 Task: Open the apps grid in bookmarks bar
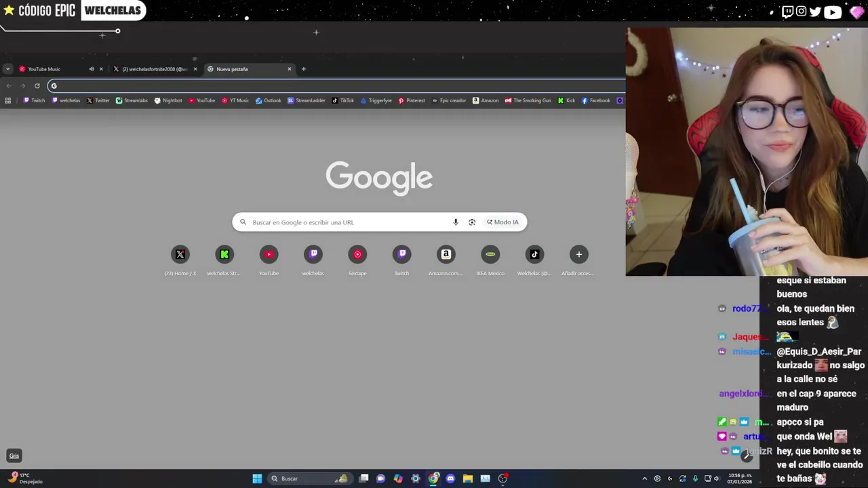click(x=7, y=100)
